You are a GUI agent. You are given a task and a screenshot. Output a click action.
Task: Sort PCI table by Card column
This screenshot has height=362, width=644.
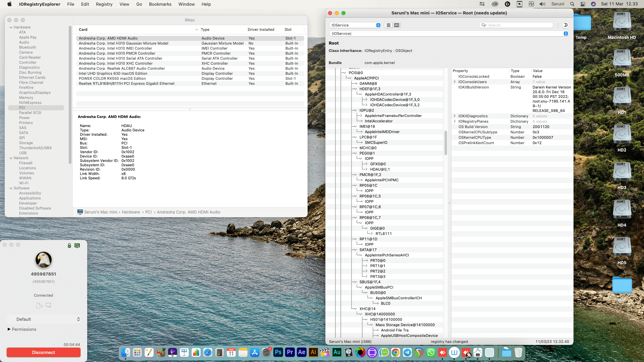(x=138, y=29)
